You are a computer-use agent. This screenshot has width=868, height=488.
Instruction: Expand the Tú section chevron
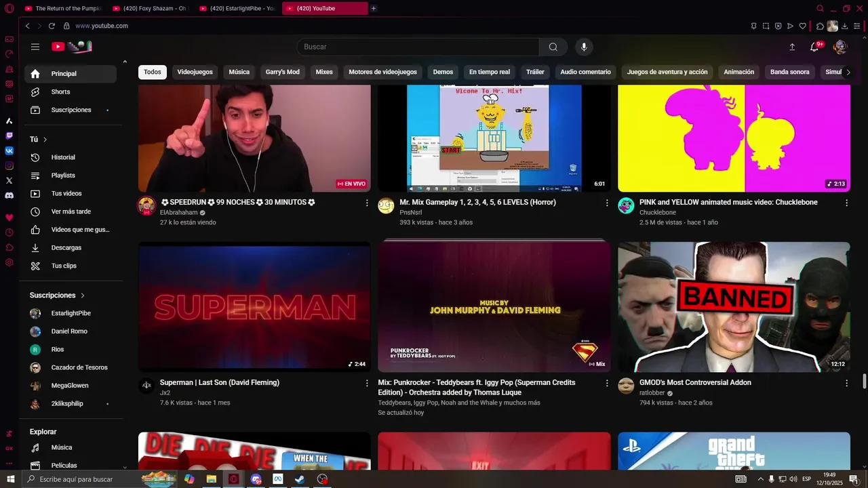coord(45,140)
